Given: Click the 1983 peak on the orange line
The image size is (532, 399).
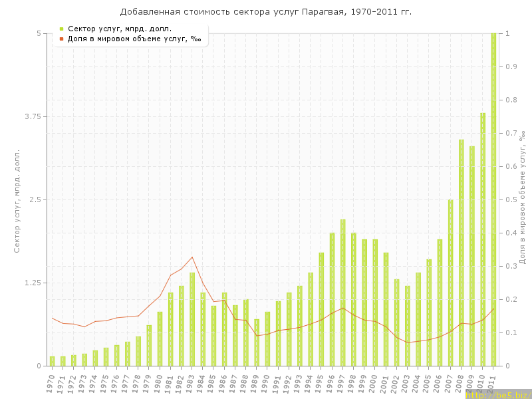Looking at the screenshot, I should tap(192, 257).
